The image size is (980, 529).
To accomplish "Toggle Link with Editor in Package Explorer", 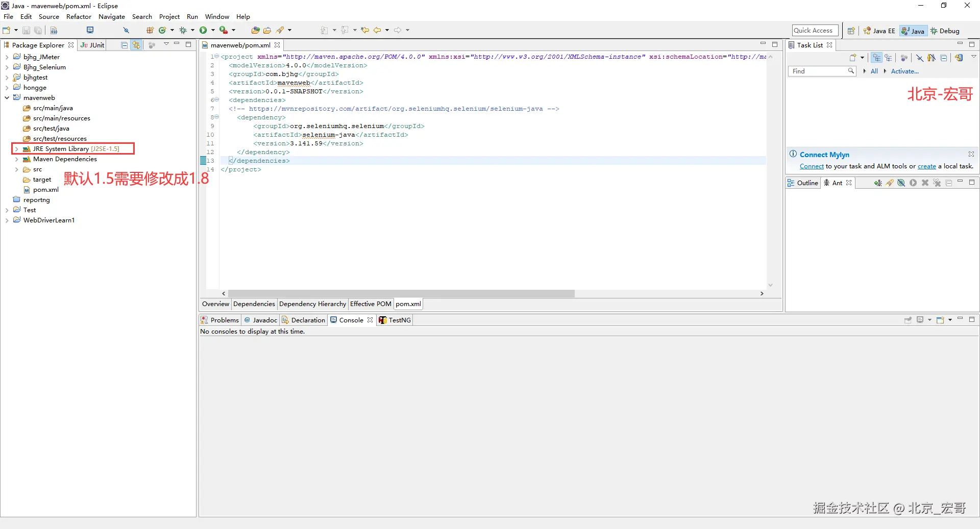I will click(136, 45).
